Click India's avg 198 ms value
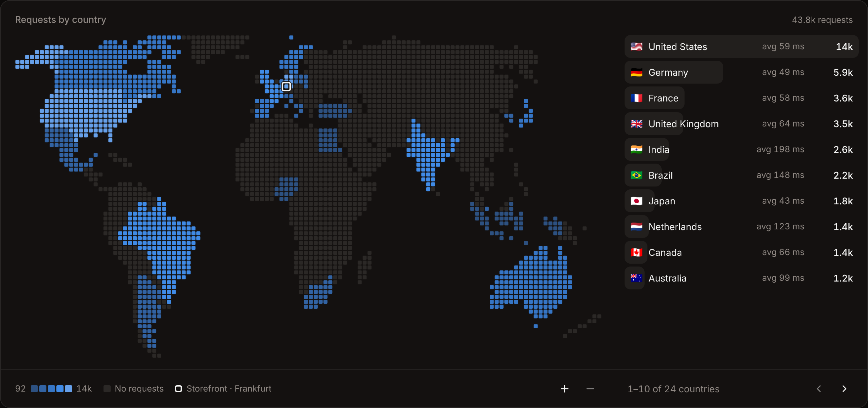The width and height of the screenshot is (868, 408). 780,149
